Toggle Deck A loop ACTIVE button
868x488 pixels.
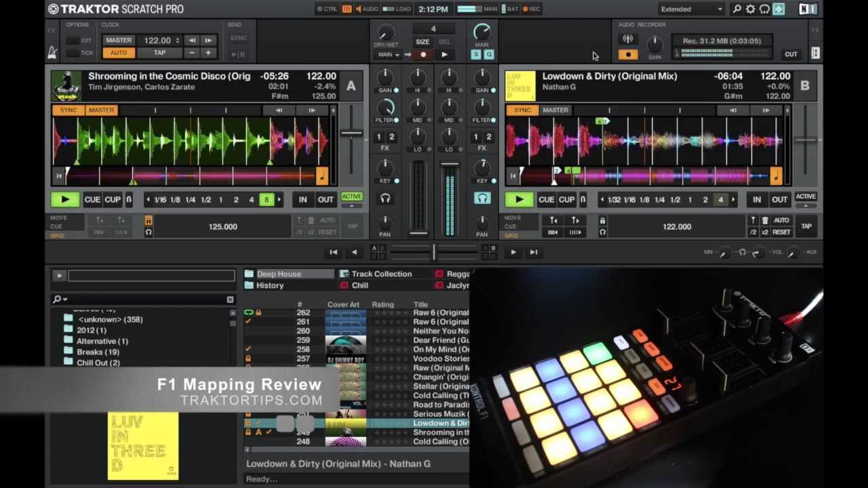pos(352,197)
